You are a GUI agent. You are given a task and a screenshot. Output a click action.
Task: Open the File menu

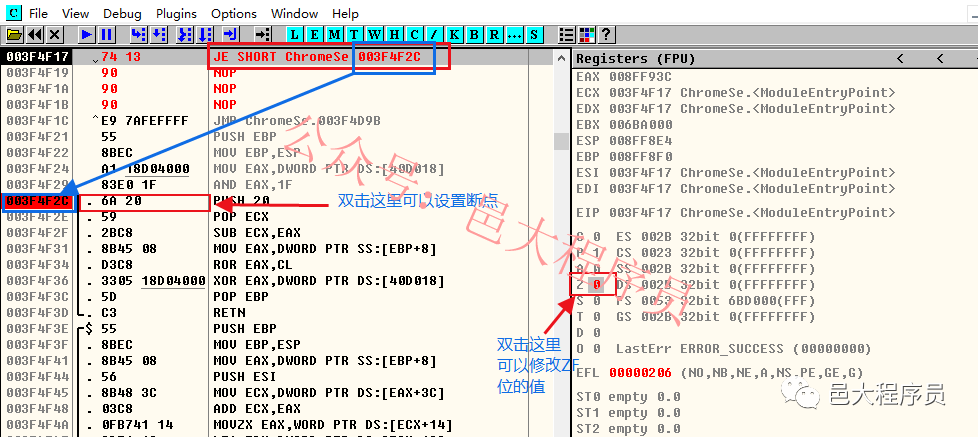(38, 13)
